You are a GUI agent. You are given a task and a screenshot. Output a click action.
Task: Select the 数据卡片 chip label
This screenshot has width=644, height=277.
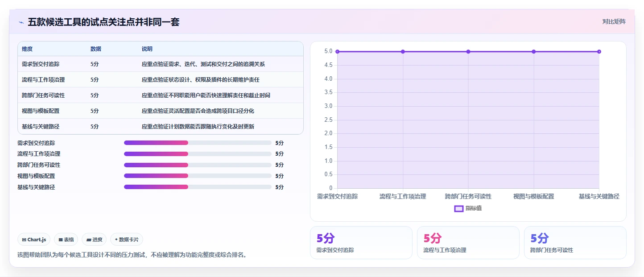point(129,240)
